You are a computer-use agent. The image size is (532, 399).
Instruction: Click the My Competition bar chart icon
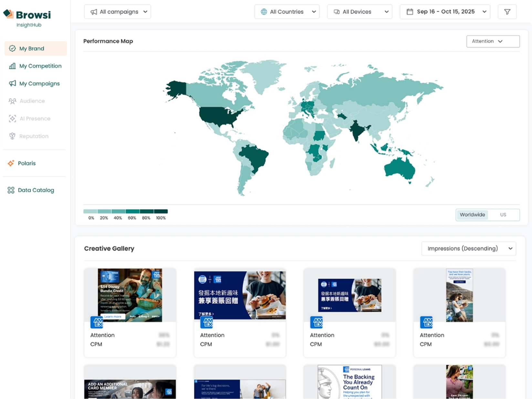point(12,66)
